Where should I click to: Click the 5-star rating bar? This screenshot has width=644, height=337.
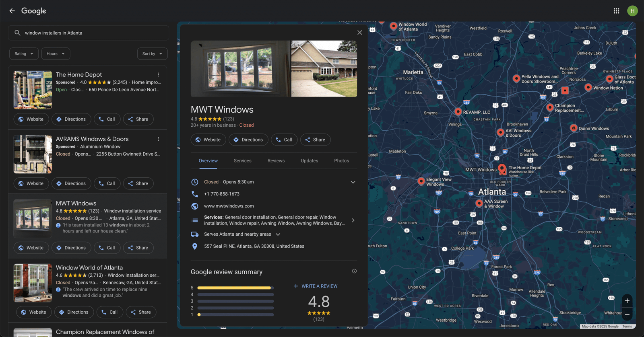[235, 288]
